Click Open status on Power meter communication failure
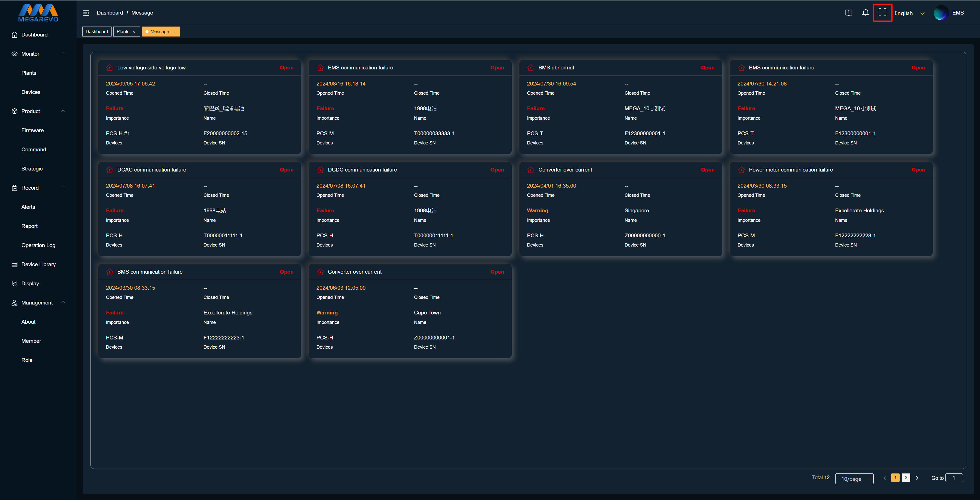This screenshot has width=980, height=500. [918, 170]
